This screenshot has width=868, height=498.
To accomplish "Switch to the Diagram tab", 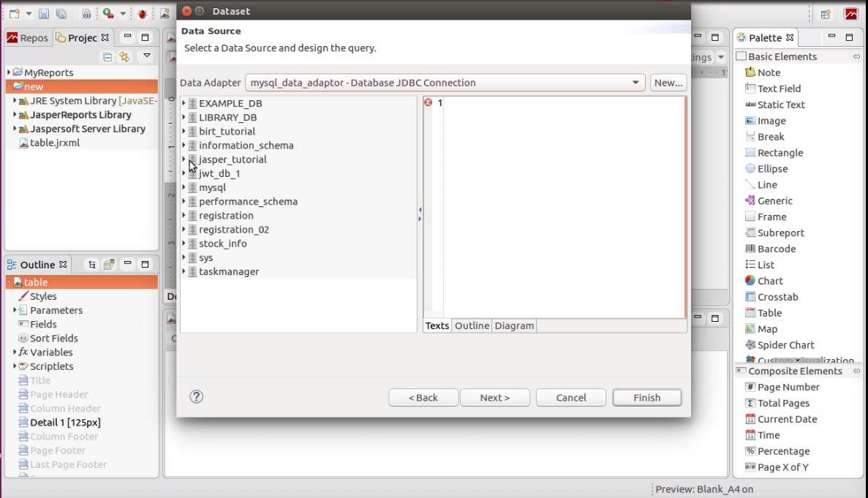I will coord(514,326).
